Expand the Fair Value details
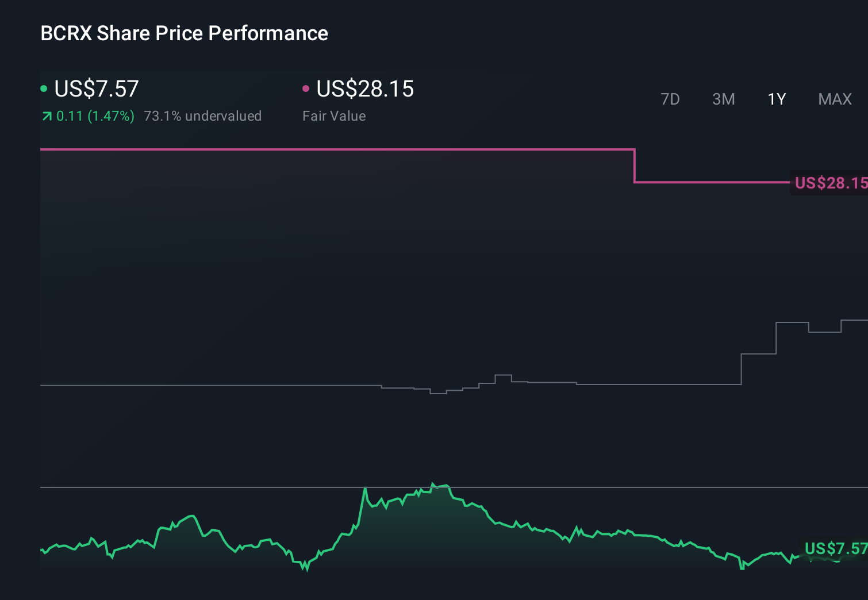868x600 pixels. (x=333, y=116)
